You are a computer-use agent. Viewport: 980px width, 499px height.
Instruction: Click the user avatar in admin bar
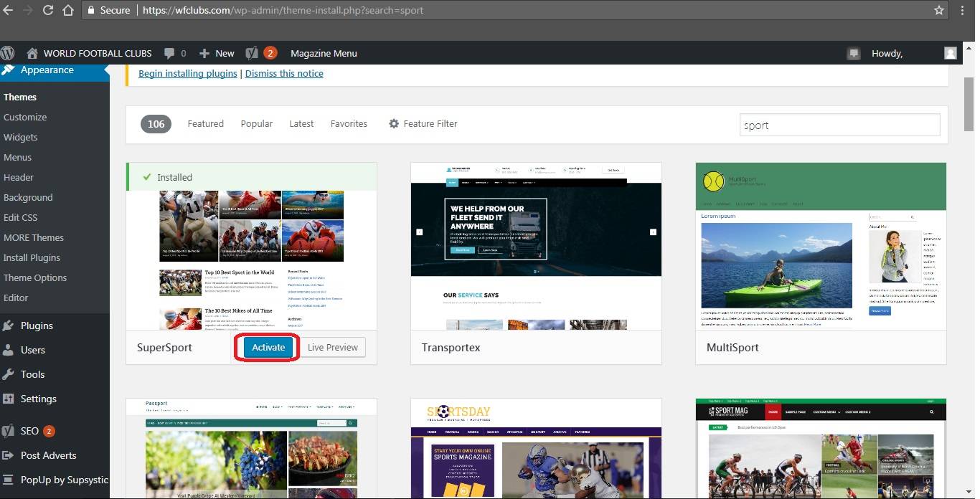click(x=951, y=53)
